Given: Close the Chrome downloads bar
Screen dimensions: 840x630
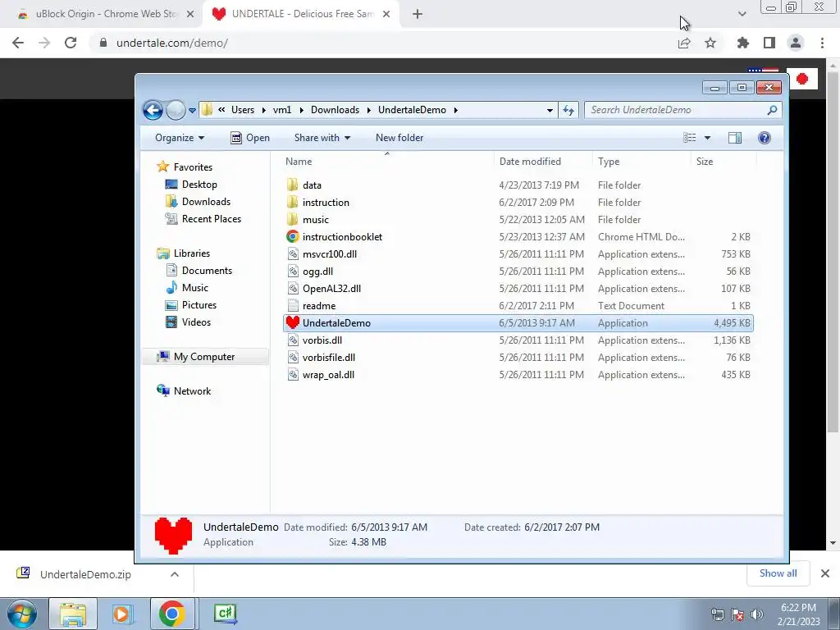Looking at the screenshot, I should coord(825,573).
